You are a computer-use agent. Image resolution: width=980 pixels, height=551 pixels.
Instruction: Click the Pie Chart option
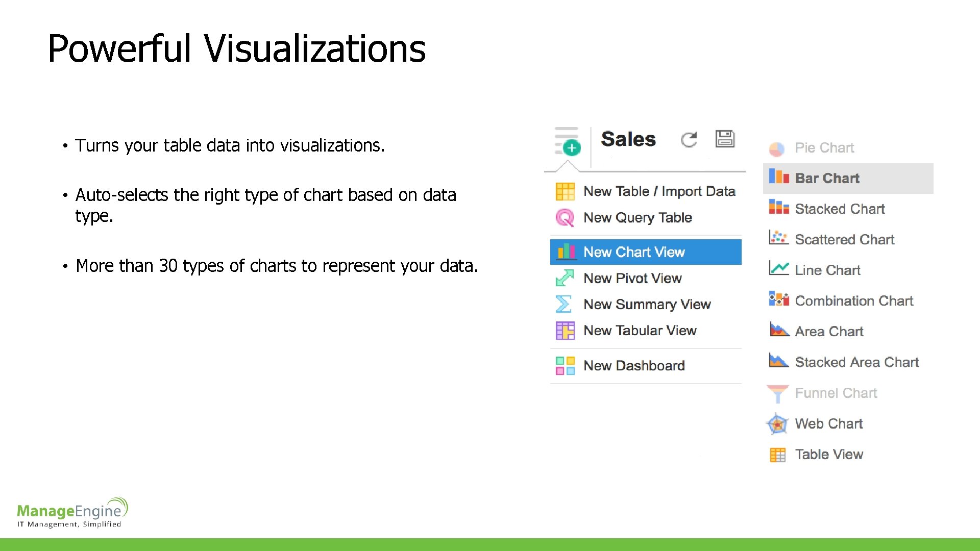tap(824, 148)
